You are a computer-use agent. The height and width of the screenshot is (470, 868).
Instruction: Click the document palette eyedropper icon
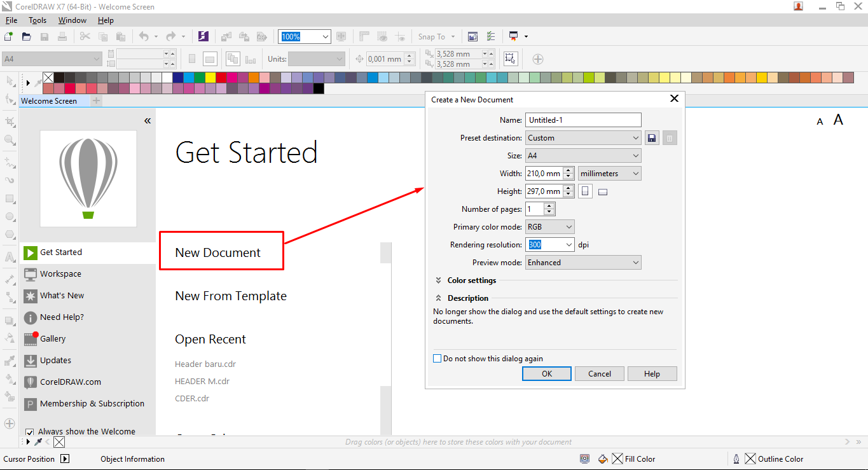(x=38, y=442)
